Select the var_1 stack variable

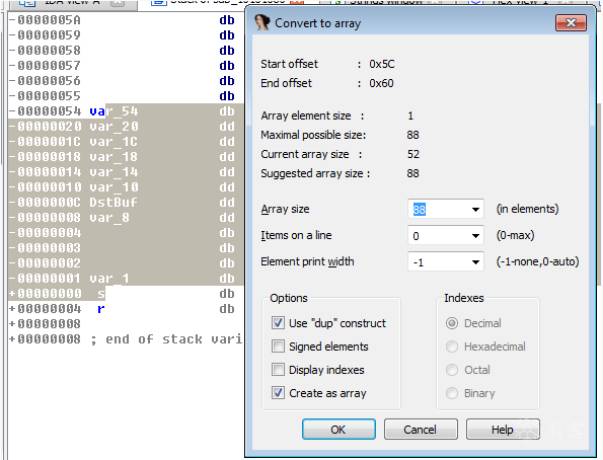pos(110,278)
